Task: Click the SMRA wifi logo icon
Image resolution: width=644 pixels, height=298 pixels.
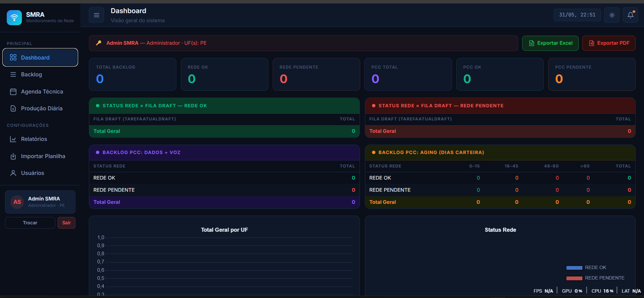Action: (x=14, y=17)
